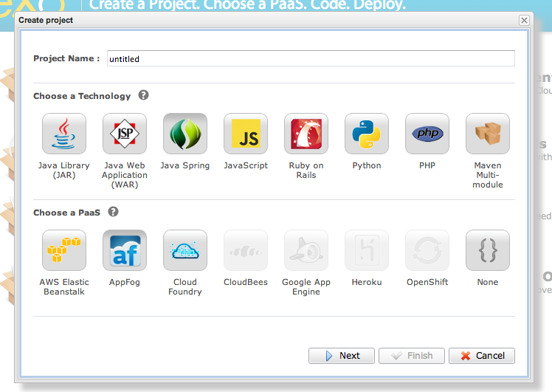Screen dimensions: 552x392
Task: Select the AppFog PaaS icon
Action: pyautogui.click(x=125, y=250)
